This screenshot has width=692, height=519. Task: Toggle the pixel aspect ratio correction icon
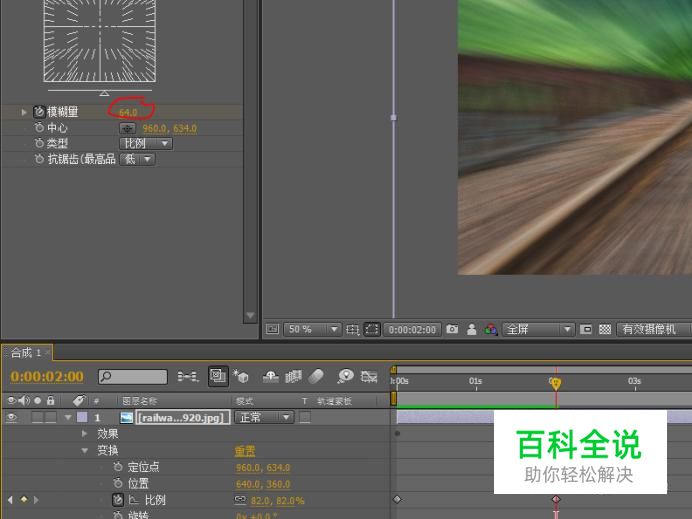586,329
